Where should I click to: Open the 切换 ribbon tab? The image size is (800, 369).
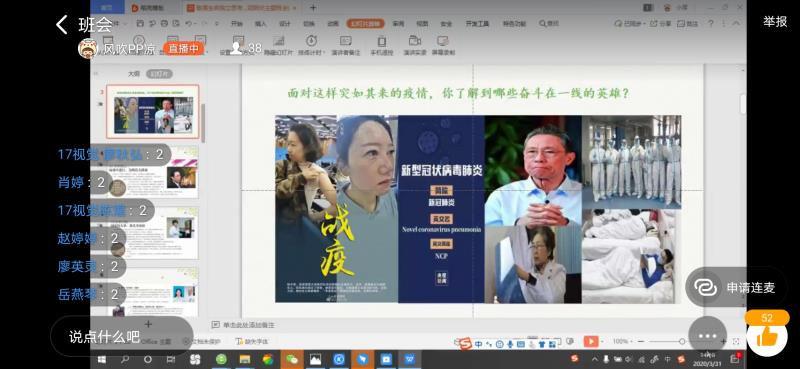tap(309, 23)
